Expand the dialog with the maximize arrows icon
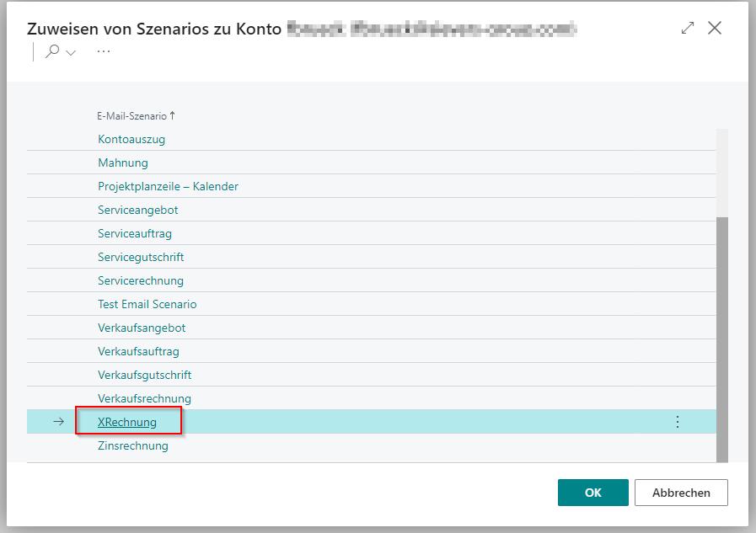This screenshot has width=756, height=533. coord(688,28)
